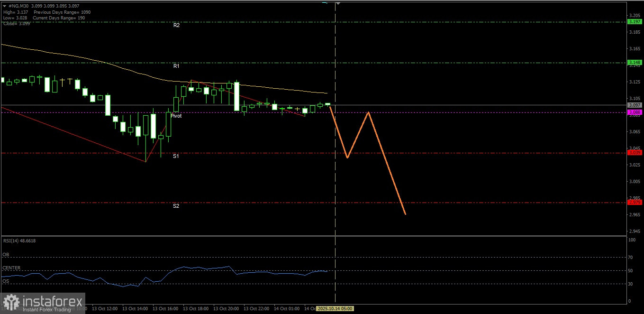
Task: Click the 2.945 price axis value
Action: [635, 231]
